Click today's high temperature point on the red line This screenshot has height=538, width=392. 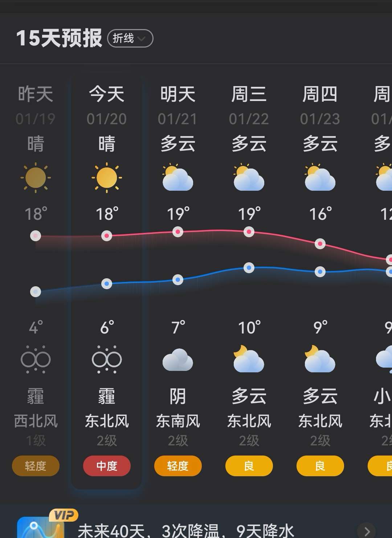click(x=106, y=236)
